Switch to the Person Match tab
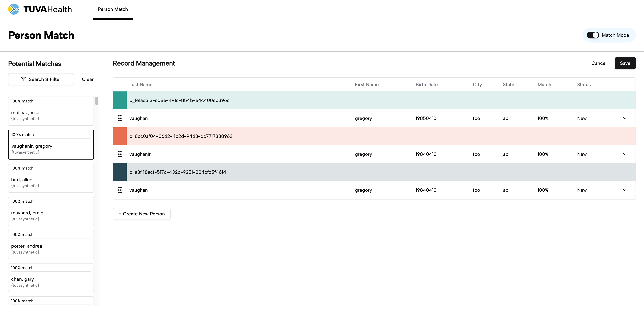644x314 pixels. click(113, 9)
